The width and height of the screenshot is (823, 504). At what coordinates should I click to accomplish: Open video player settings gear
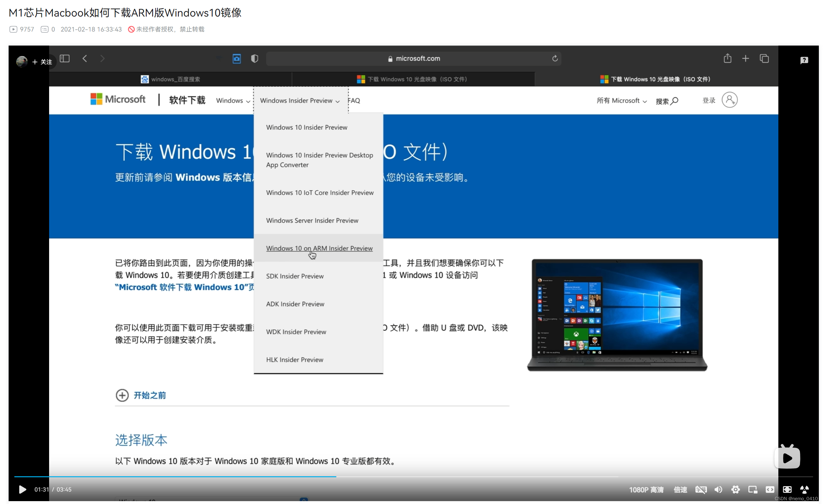coord(735,489)
